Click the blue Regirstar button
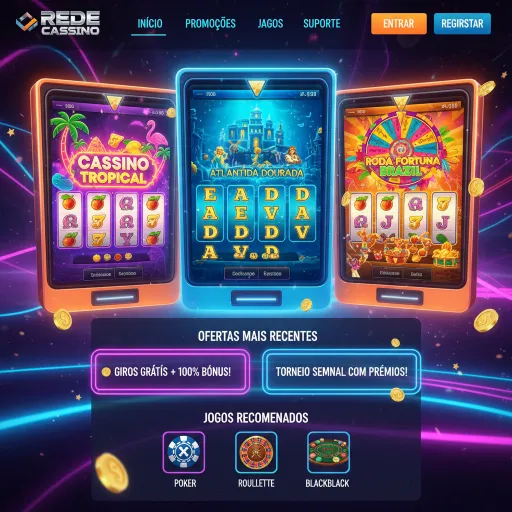 point(462,24)
